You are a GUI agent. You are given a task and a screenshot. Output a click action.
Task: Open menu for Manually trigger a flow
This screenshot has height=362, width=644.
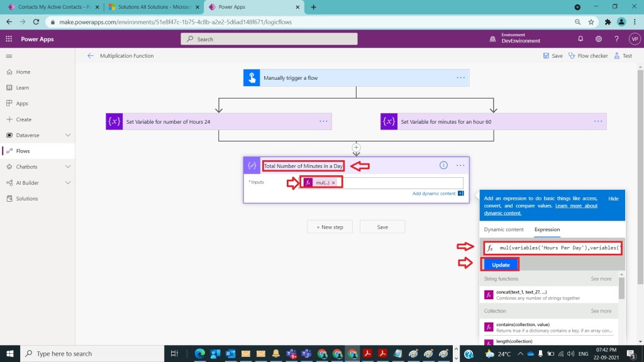pos(460,78)
